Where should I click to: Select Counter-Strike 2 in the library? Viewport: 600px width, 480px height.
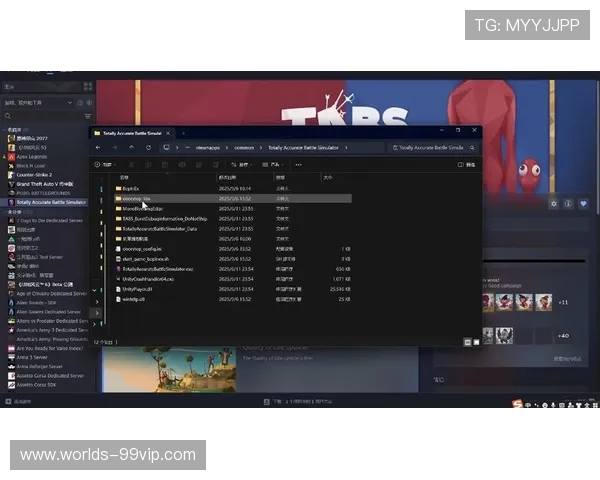[34, 175]
